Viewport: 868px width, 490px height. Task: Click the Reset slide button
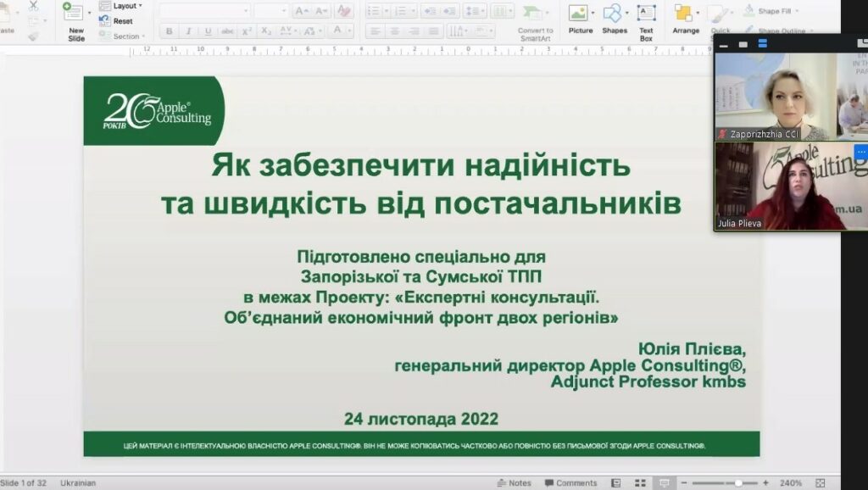(x=116, y=21)
